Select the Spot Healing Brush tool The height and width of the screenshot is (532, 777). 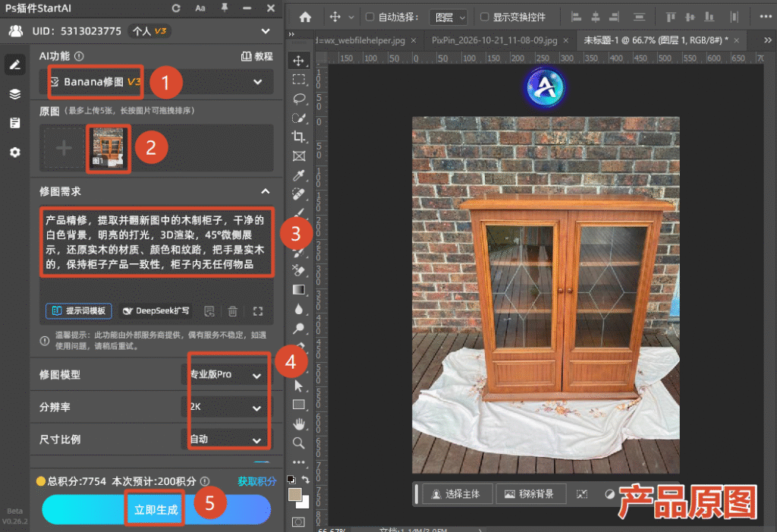coord(298,194)
